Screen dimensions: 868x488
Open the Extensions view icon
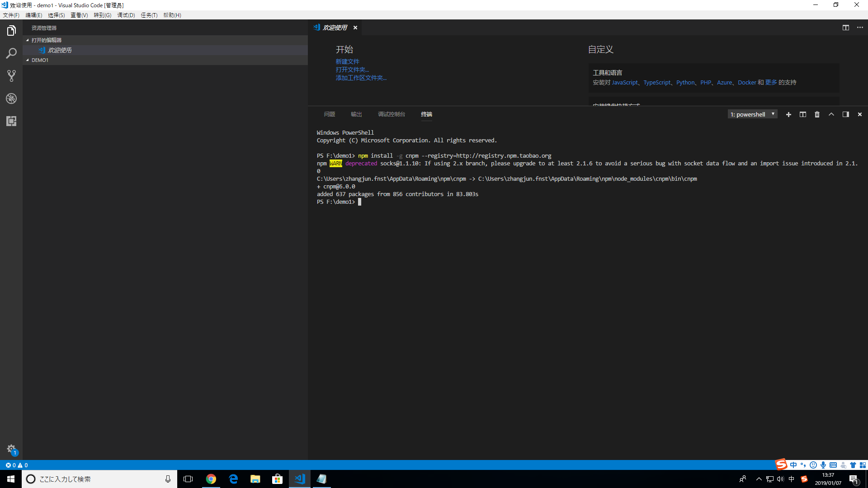[x=11, y=121]
